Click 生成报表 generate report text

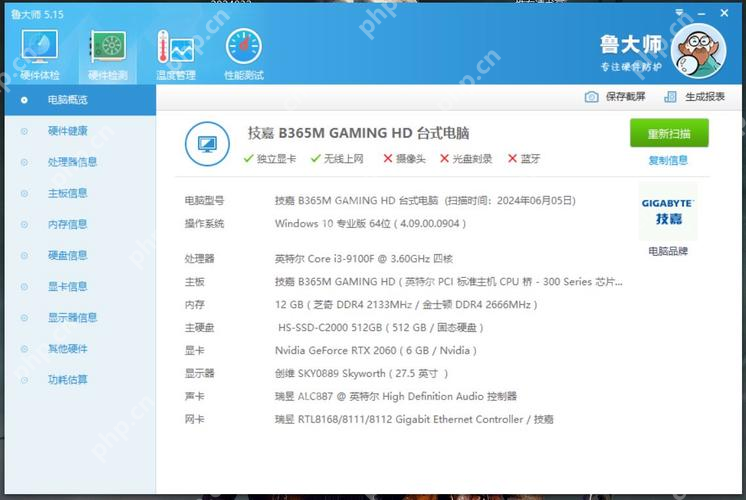705,97
